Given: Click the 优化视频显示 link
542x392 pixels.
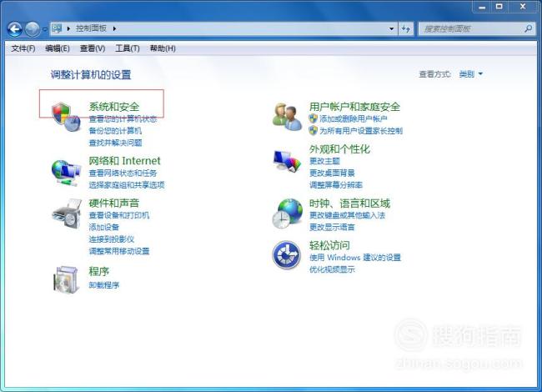Looking at the screenshot, I should click(332, 269).
